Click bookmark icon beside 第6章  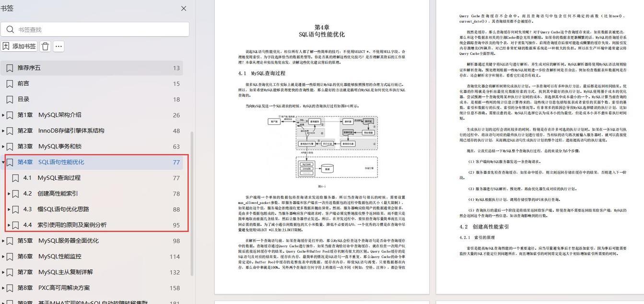coord(10,257)
